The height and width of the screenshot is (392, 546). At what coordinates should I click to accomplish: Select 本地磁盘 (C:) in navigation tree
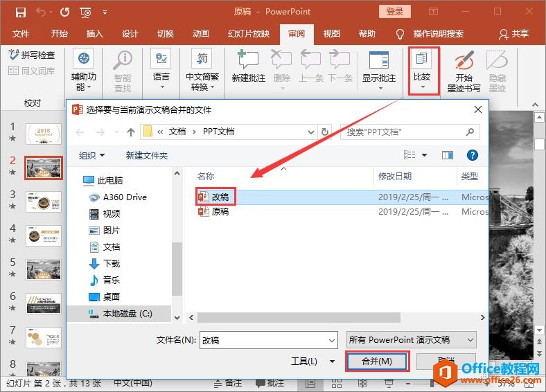(x=121, y=314)
